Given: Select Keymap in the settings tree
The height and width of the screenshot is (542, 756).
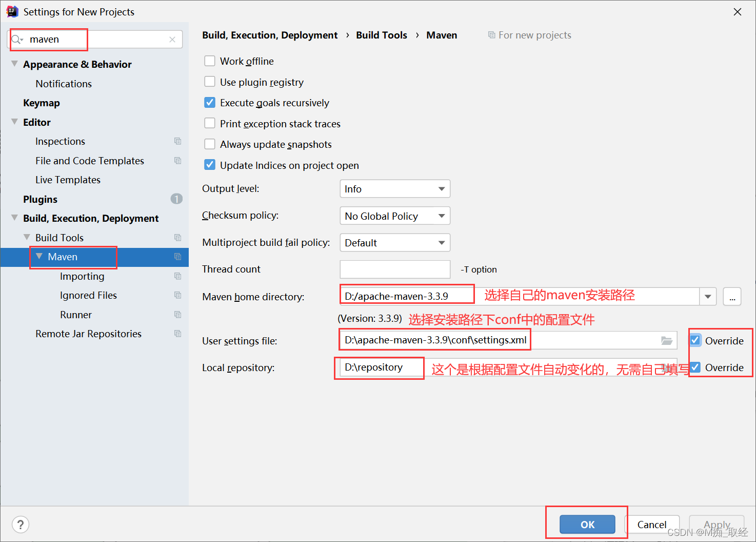Looking at the screenshot, I should (42, 103).
